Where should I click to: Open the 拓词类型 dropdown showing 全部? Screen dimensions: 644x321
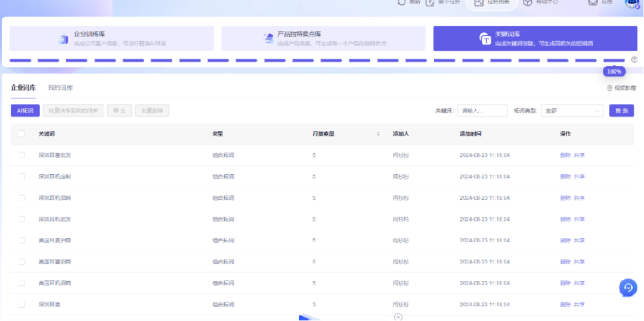coord(572,110)
